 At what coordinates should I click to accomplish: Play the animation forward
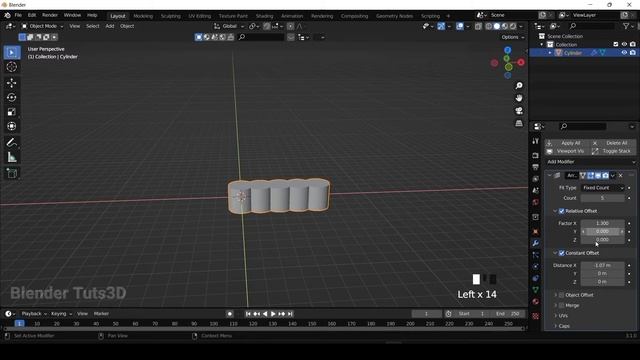pyautogui.click(x=273, y=314)
